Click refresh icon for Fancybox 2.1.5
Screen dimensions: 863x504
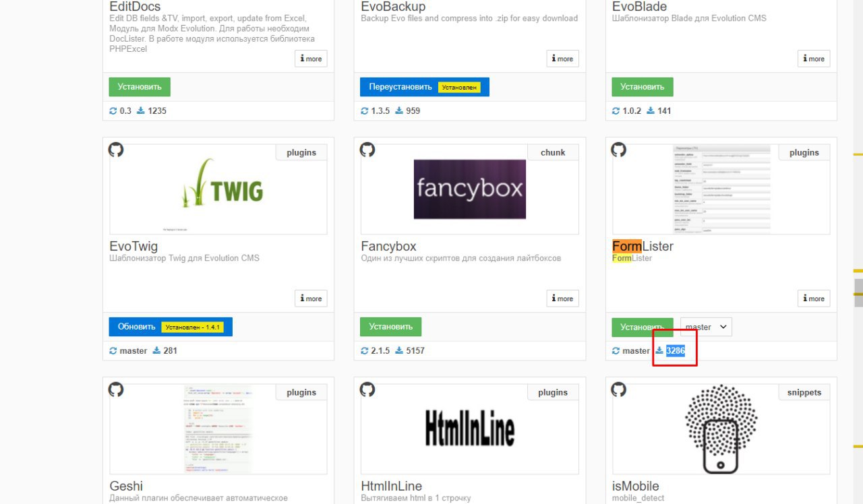pos(365,350)
